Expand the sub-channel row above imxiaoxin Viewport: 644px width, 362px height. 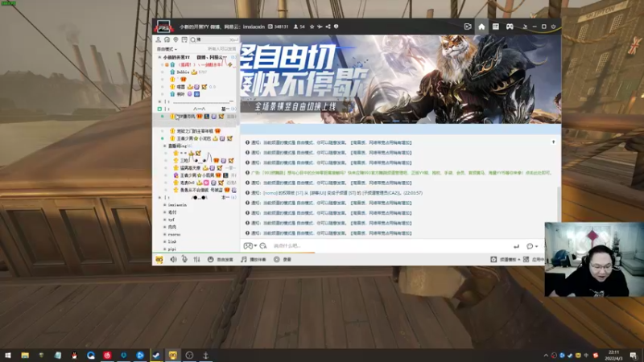pos(159,197)
